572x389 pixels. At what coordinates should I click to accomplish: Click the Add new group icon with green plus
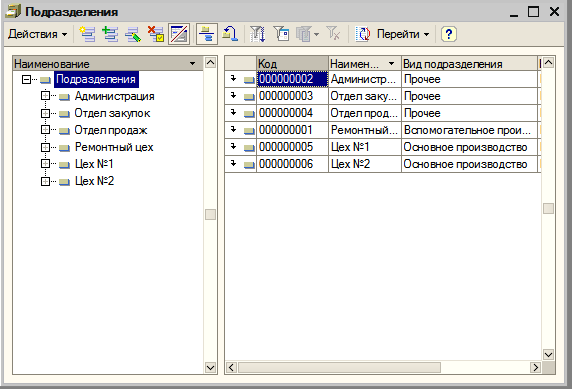[110, 34]
